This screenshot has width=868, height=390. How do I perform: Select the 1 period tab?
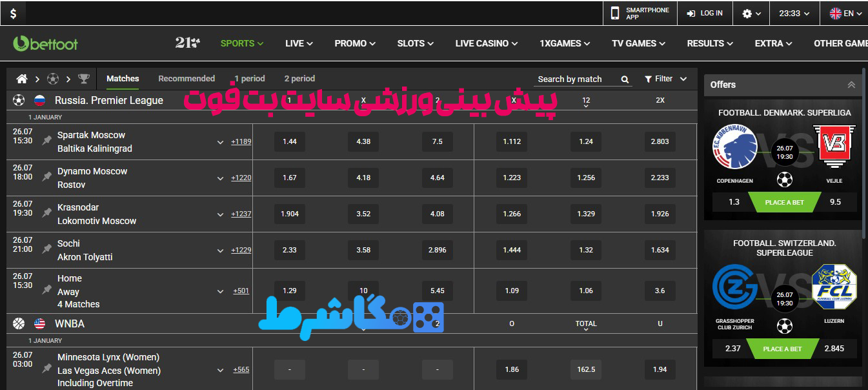(x=250, y=78)
